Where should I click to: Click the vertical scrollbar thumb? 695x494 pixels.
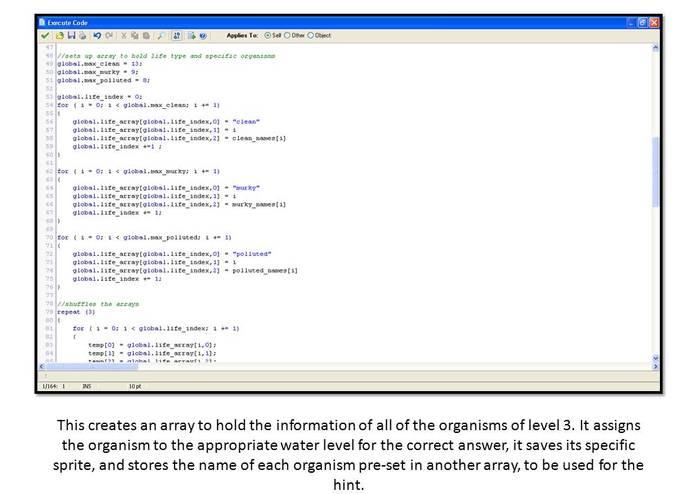(x=656, y=172)
